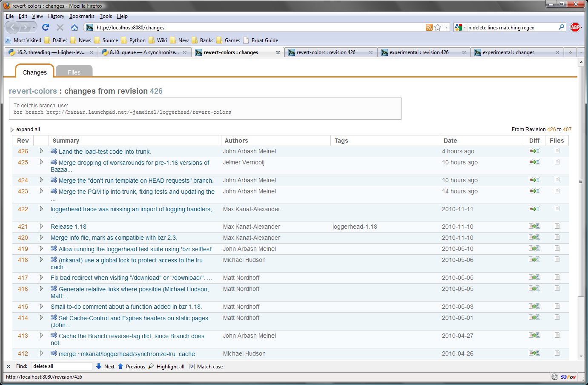
Task: Click the Find text input field
Action: [62, 366]
